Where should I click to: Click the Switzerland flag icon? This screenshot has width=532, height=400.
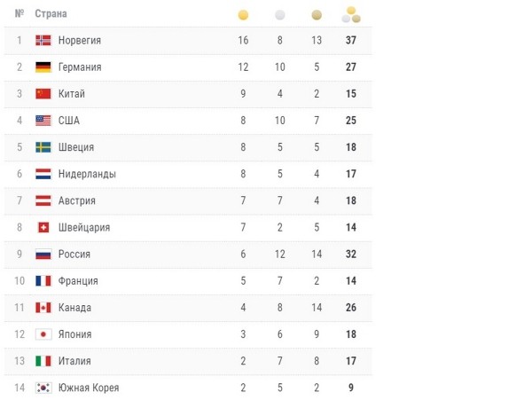coord(43,227)
